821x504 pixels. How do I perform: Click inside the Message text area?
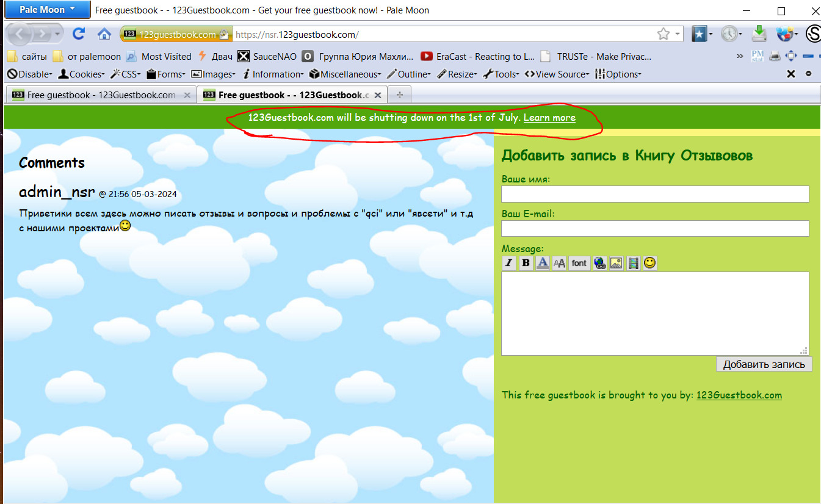point(655,314)
